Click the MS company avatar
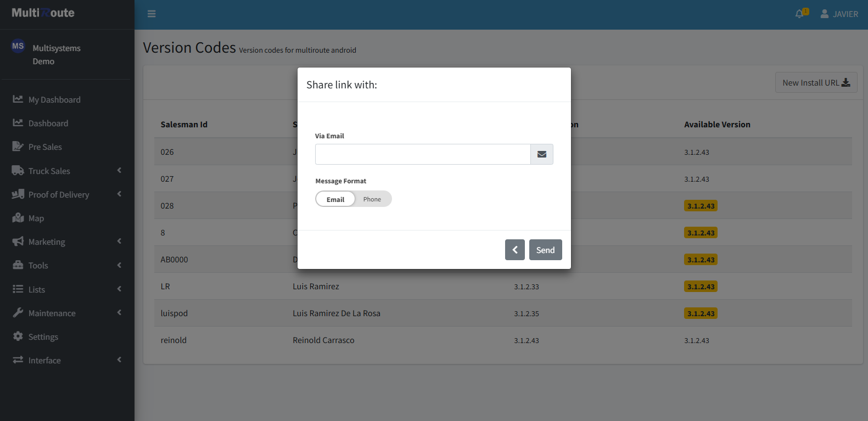 pos(18,46)
